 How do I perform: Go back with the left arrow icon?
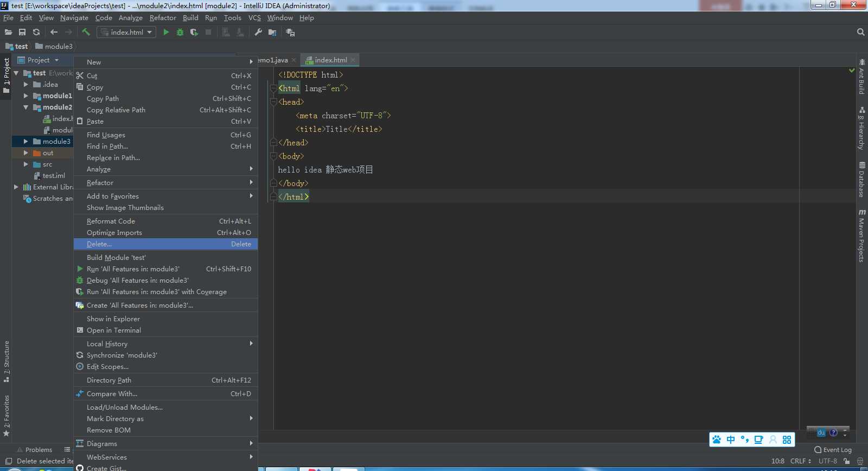click(54, 33)
